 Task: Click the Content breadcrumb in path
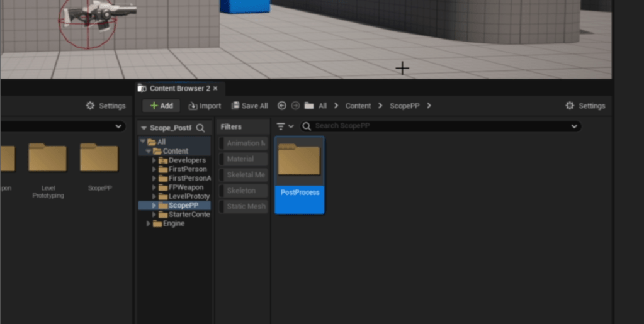358,106
